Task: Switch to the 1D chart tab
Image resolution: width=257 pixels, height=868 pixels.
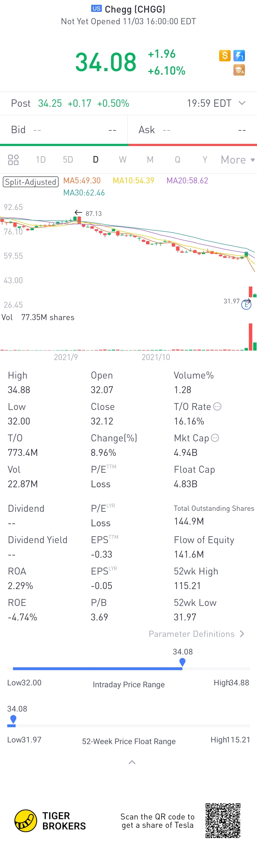Action: pyautogui.click(x=41, y=160)
